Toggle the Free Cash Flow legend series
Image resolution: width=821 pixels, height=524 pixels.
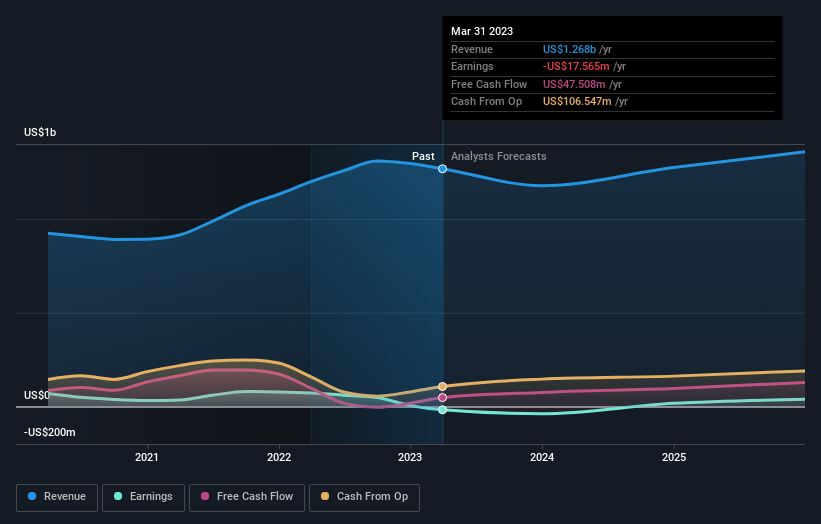click(247, 497)
